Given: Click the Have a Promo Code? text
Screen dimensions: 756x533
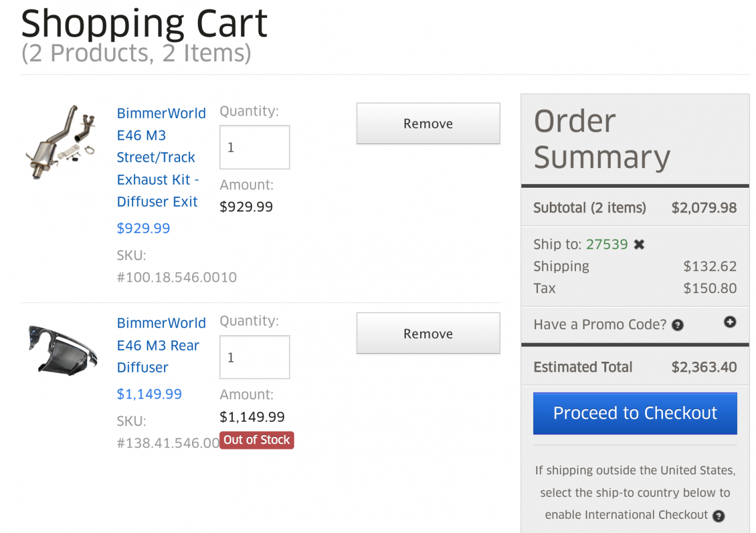Looking at the screenshot, I should pos(600,325).
